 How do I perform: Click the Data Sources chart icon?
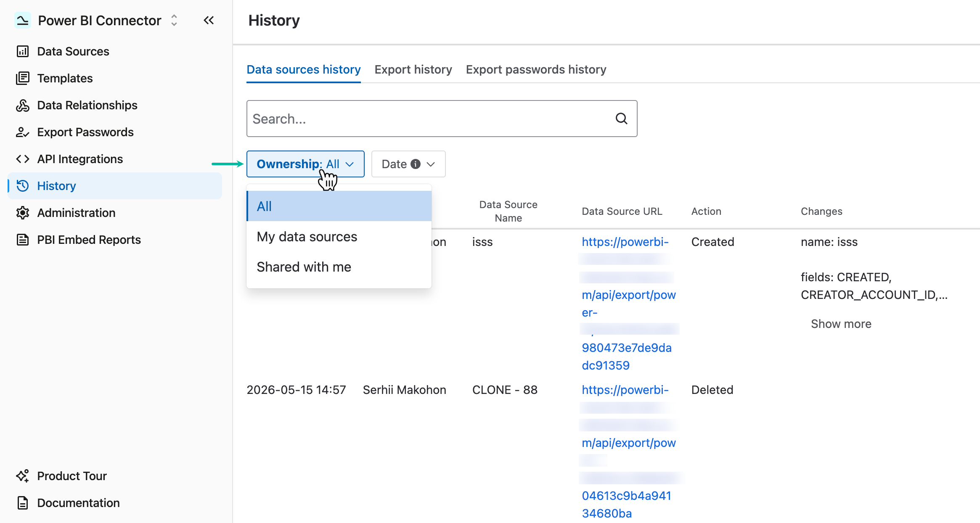(x=23, y=51)
